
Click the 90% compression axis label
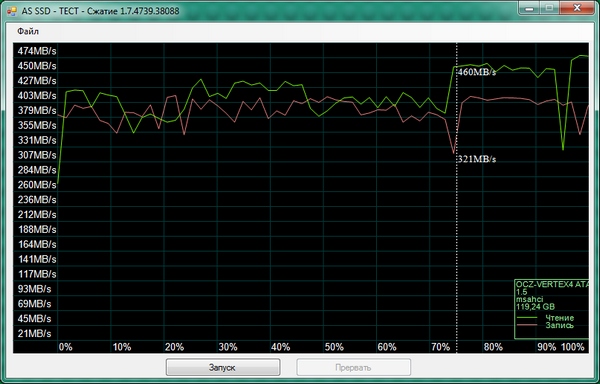[546, 347]
